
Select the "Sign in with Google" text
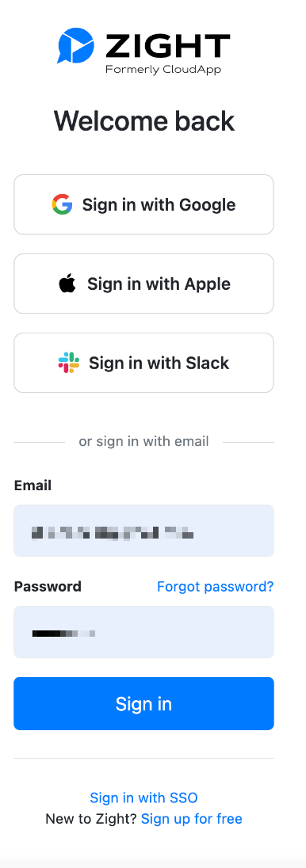(x=159, y=205)
